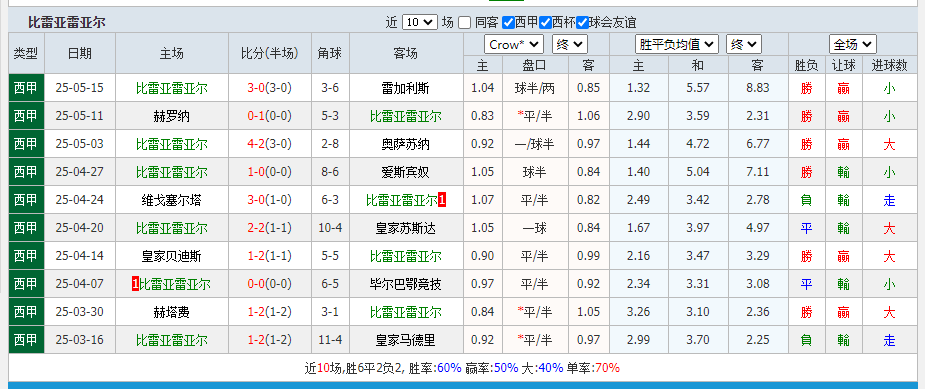Image resolution: width=925 pixels, height=389 pixels.
Task: Open the 胜平负均值 dropdown
Action: [677, 44]
